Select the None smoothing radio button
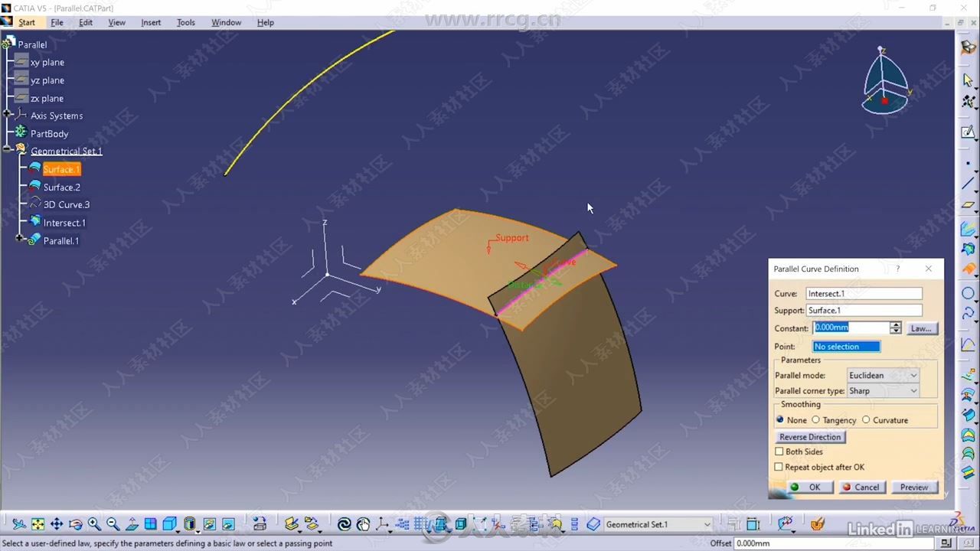Image resolution: width=980 pixels, height=551 pixels. (780, 420)
